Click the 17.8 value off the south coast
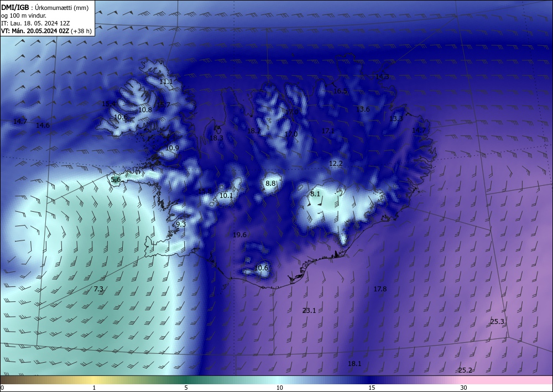553x392 pixels. coord(380,289)
